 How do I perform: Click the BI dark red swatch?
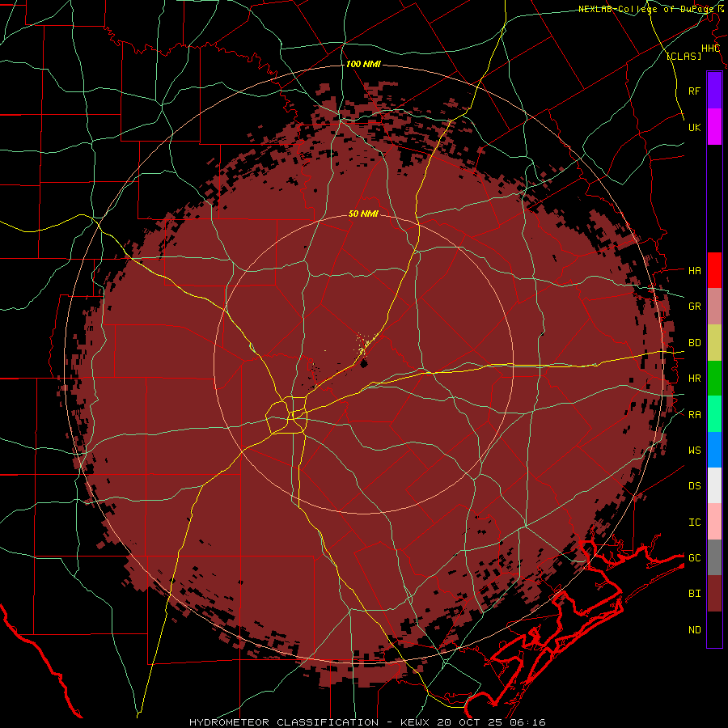[x=714, y=594]
